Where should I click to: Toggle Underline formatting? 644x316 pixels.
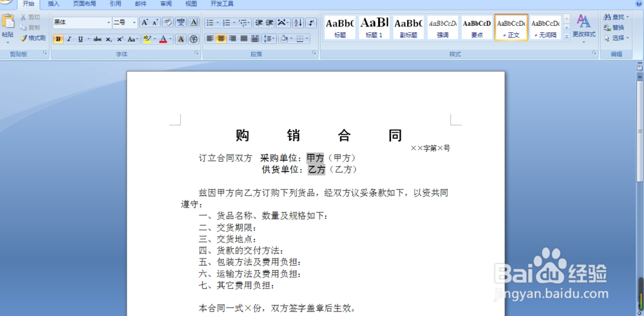80,39
